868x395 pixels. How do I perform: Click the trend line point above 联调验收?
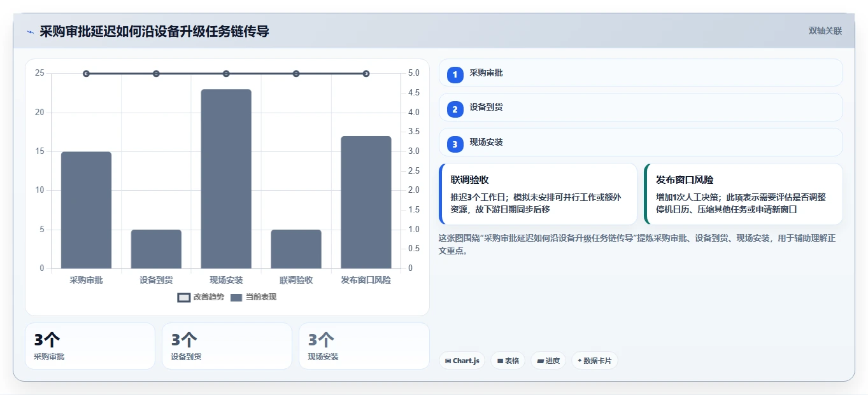pyautogui.click(x=296, y=74)
